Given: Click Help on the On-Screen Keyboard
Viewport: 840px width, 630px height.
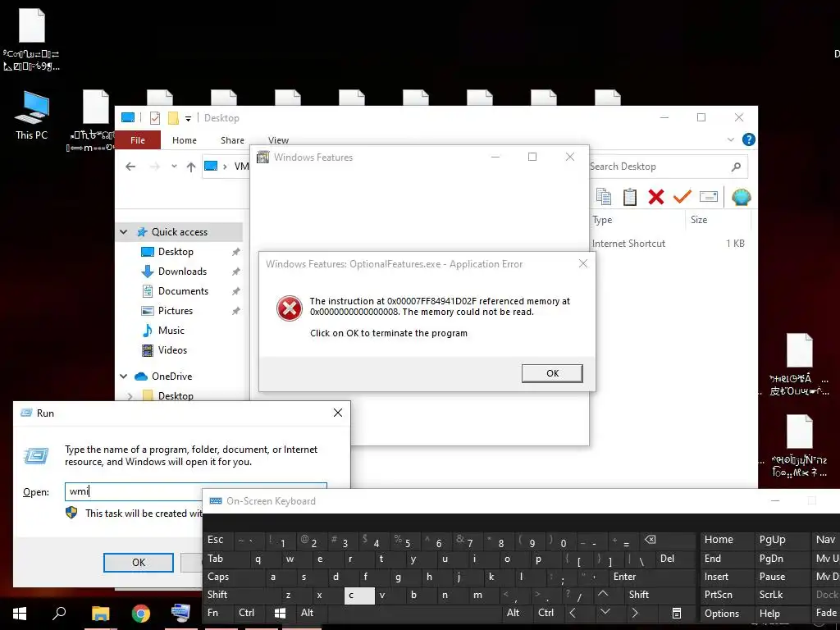Looking at the screenshot, I should (x=769, y=614).
